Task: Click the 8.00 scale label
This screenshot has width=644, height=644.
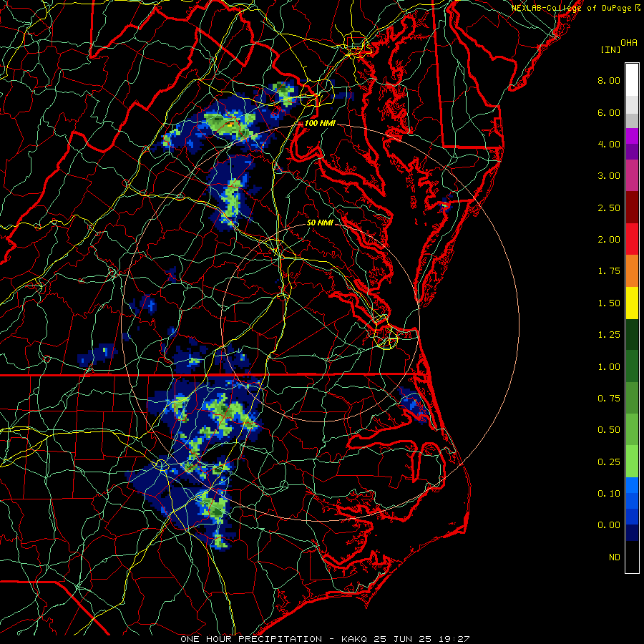Action: (x=609, y=80)
